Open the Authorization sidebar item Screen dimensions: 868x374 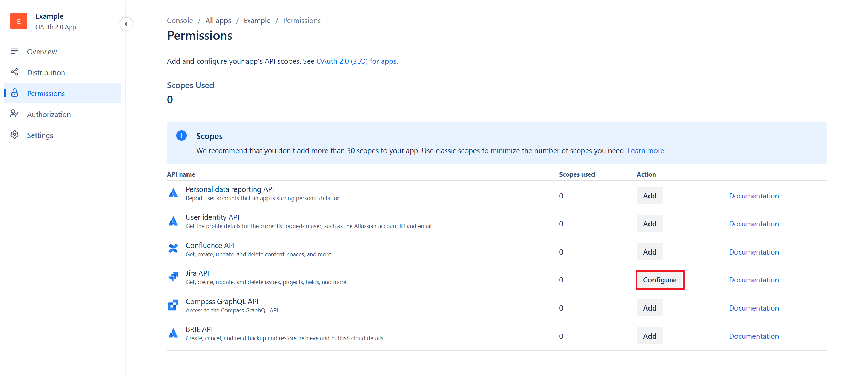click(x=49, y=114)
